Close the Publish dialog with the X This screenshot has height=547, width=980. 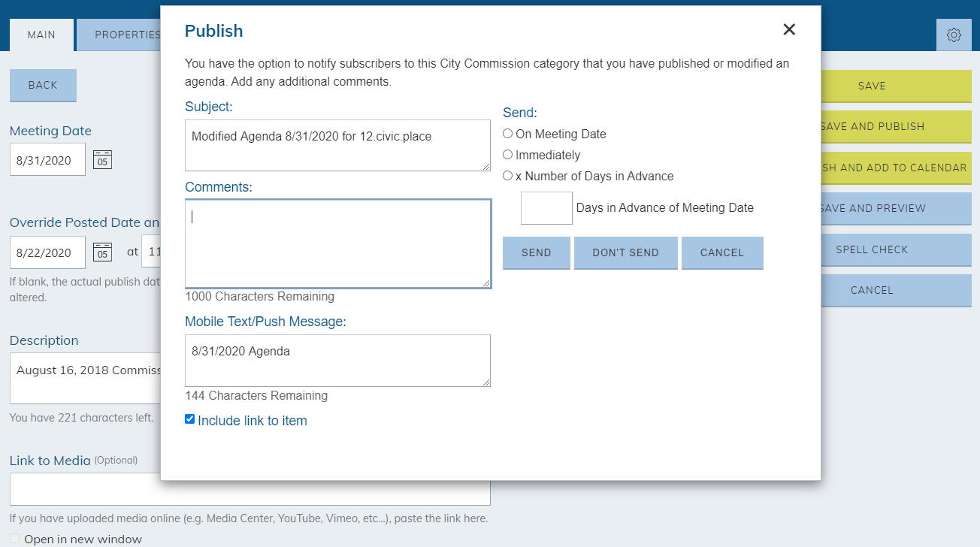pyautogui.click(x=788, y=29)
